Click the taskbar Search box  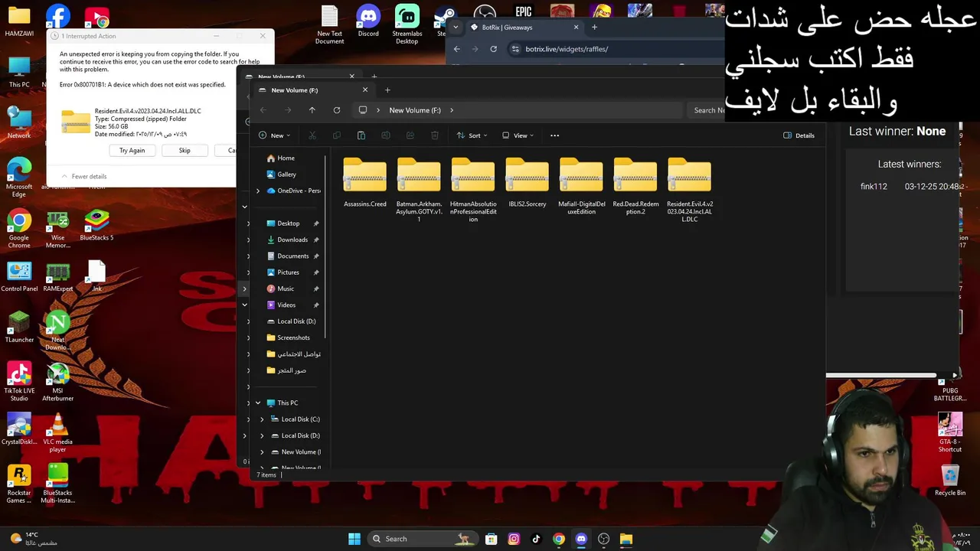[423, 539]
